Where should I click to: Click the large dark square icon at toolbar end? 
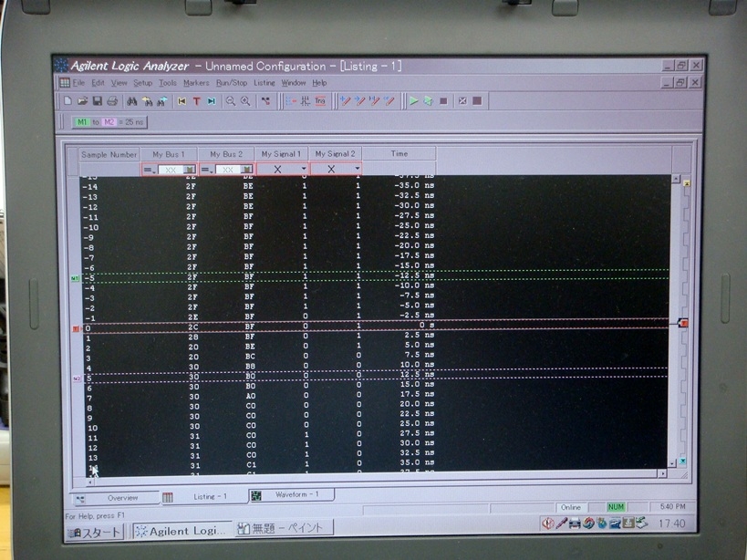[477, 101]
